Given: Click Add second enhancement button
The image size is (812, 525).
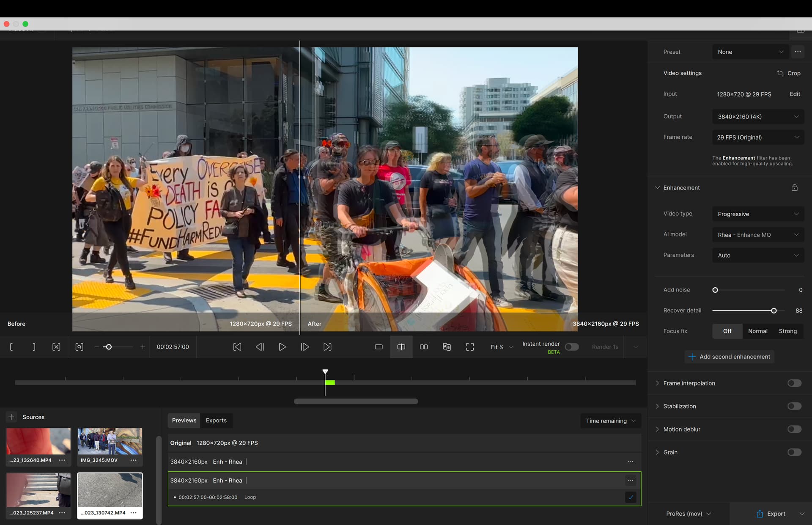Looking at the screenshot, I should coord(730,357).
